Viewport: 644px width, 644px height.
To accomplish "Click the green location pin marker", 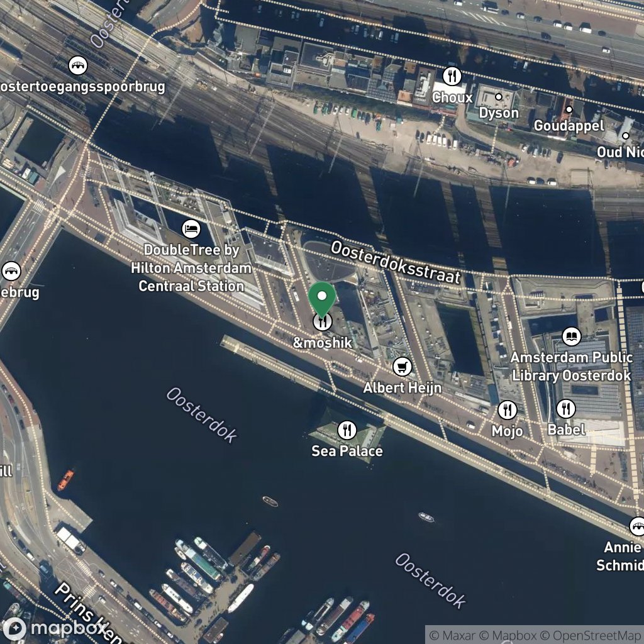I will [323, 299].
